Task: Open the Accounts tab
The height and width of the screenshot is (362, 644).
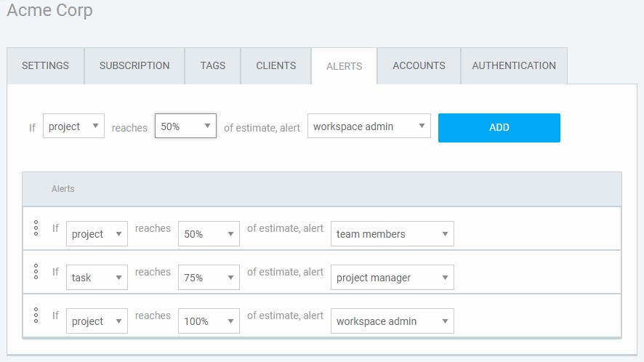Action: click(x=419, y=65)
